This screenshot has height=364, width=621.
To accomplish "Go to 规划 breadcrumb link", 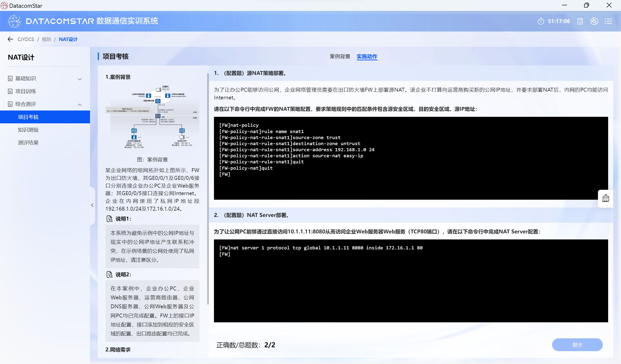I will (x=46, y=39).
